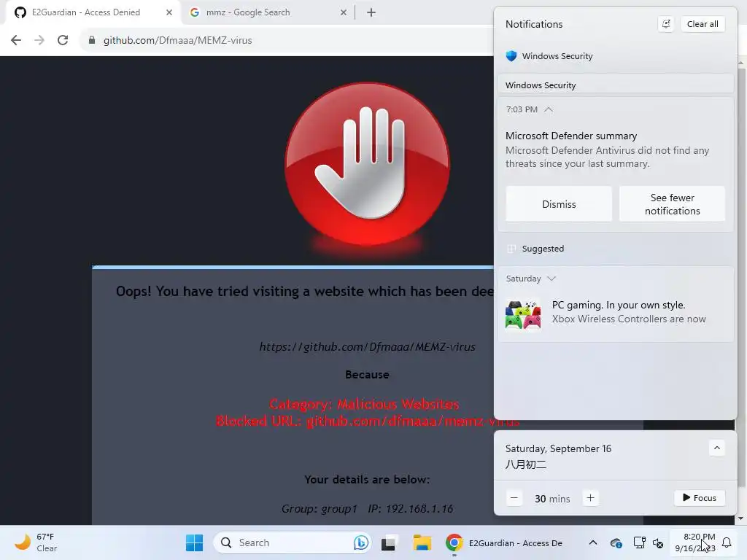Collapse the calendar with the chevron button
The width and height of the screenshot is (747, 560).
coord(717,448)
